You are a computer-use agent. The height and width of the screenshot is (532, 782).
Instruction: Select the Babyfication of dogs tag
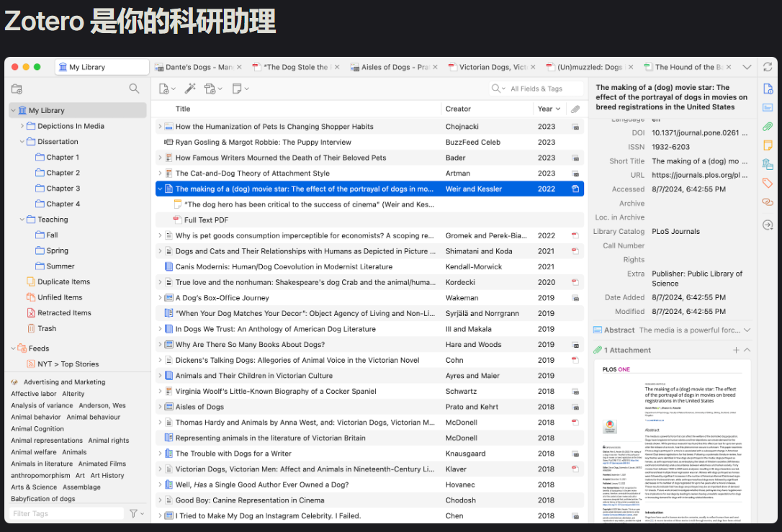point(43,499)
